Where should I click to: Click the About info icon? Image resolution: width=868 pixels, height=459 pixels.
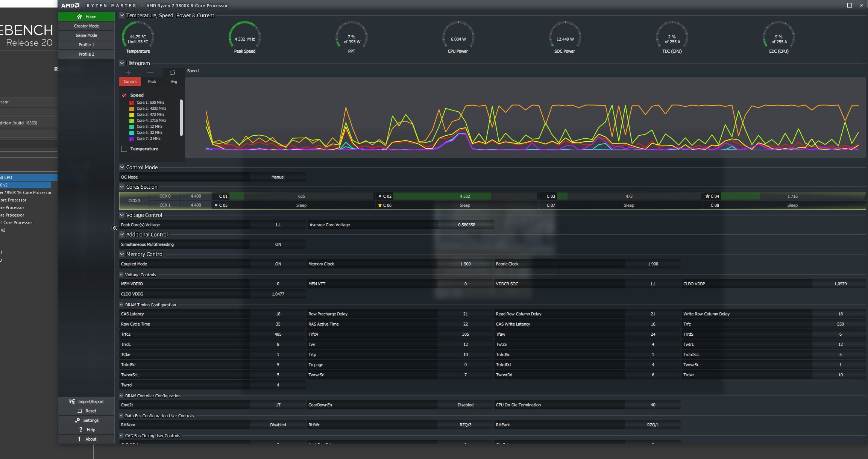(x=79, y=439)
